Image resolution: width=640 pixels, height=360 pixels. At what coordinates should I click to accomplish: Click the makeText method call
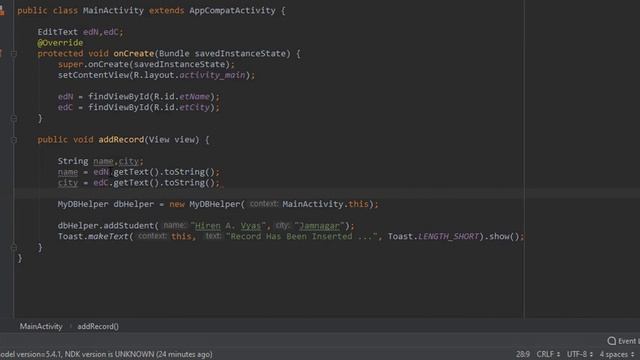click(x=108, y=236)
